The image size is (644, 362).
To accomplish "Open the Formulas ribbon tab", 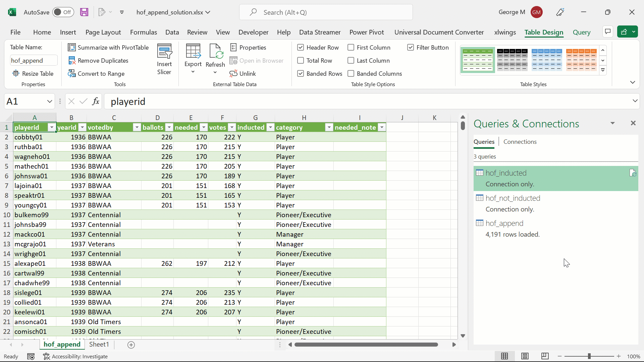I will coord(143,32).
